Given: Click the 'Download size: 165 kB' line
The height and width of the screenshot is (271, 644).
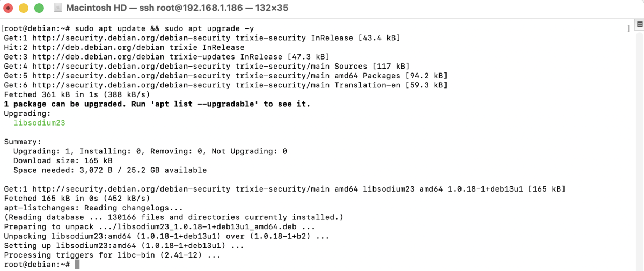Looking at the screenshot, I should click(63, 160).
